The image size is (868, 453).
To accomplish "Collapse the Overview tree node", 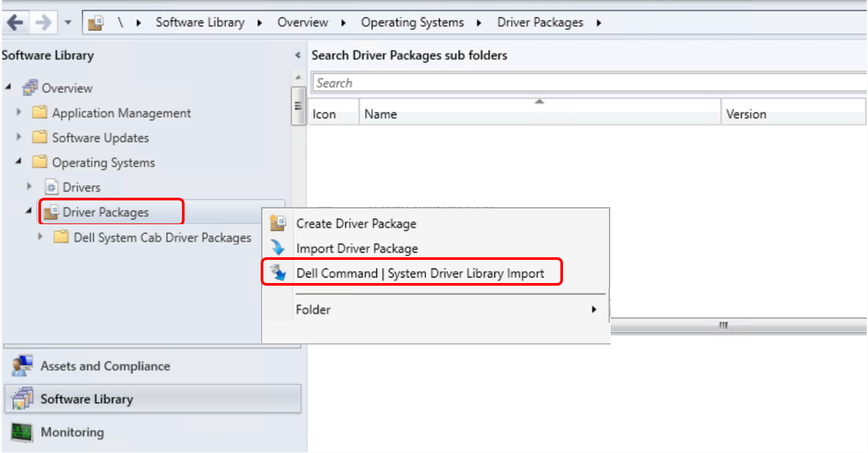I will point(7,87).
